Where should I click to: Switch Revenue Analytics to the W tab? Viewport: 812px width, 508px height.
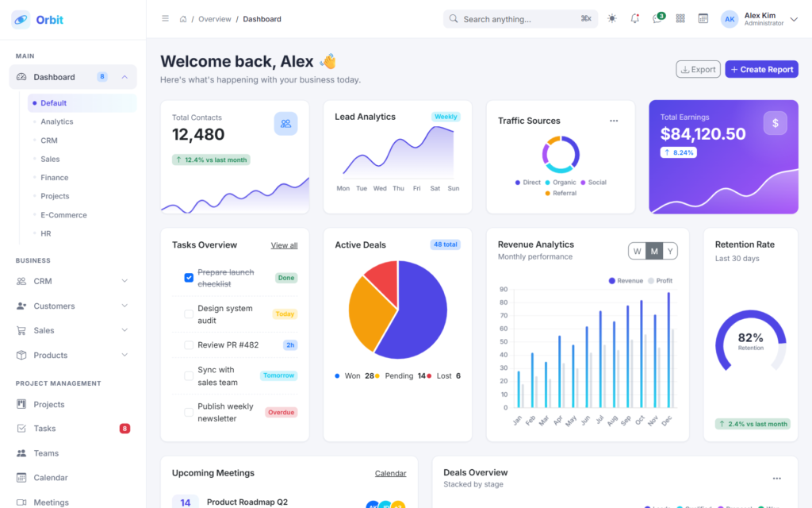pyautogui.click(x=637, y=252)
